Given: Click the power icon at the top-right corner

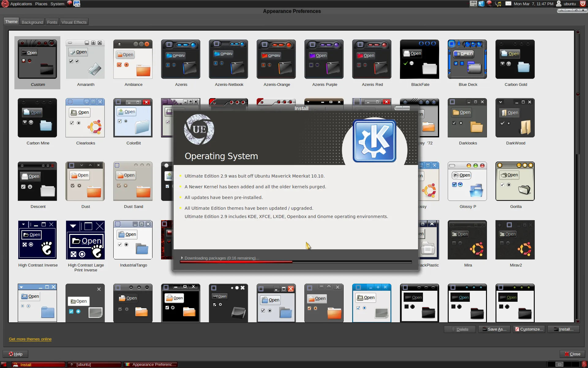Looking at the screenshot, I should tap(583, 4).
